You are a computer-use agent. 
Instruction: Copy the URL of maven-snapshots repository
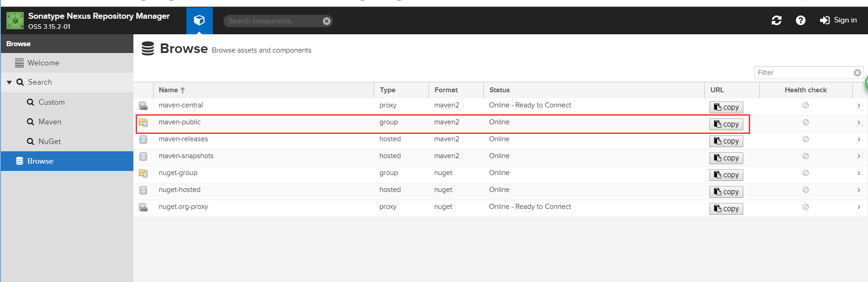pyautogui.click(x=726, y=158)
